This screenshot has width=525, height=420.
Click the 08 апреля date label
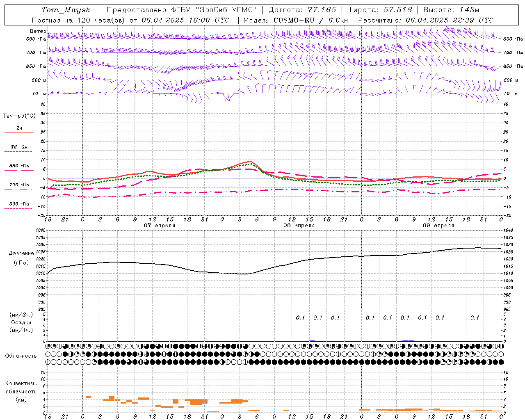tap(299, 226)
